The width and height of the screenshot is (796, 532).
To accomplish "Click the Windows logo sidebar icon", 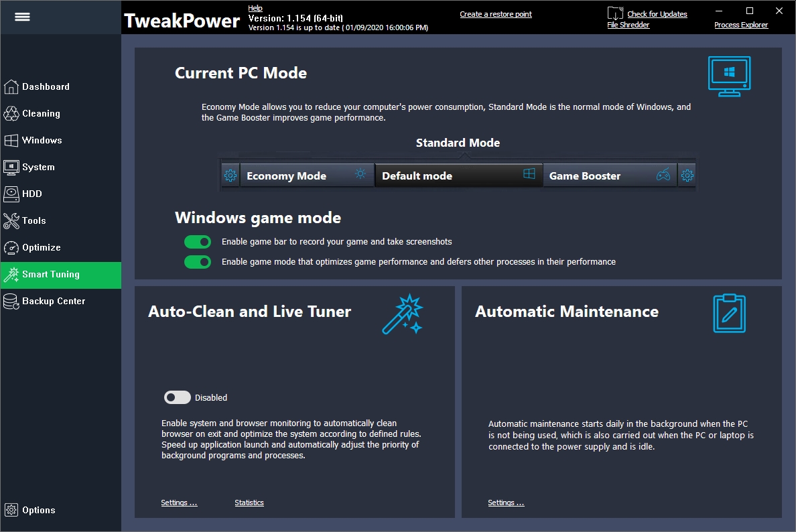I will click(x=11, y=141).
